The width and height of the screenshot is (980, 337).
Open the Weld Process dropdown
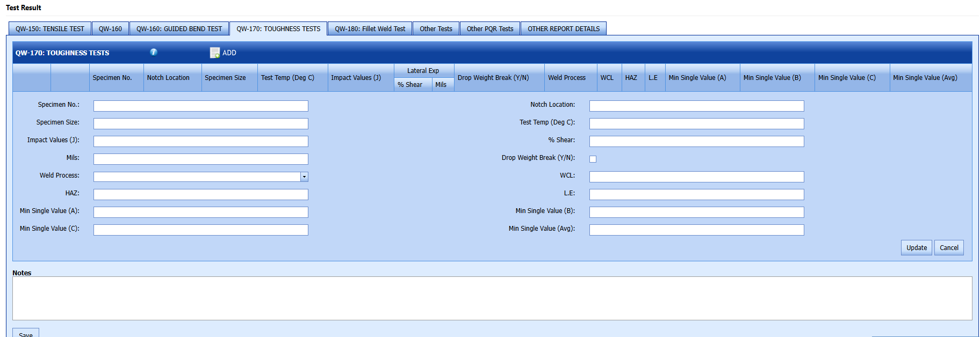304,177
